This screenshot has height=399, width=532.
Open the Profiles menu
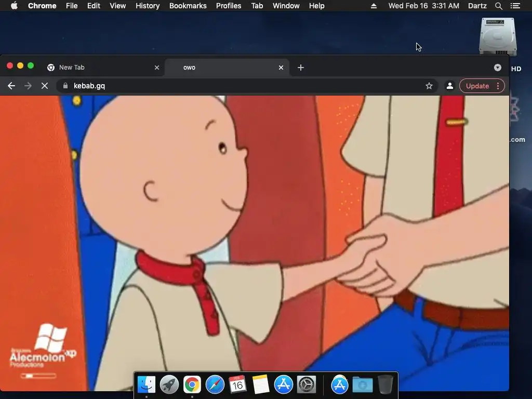pyautogui.click(x=229, y=6)
